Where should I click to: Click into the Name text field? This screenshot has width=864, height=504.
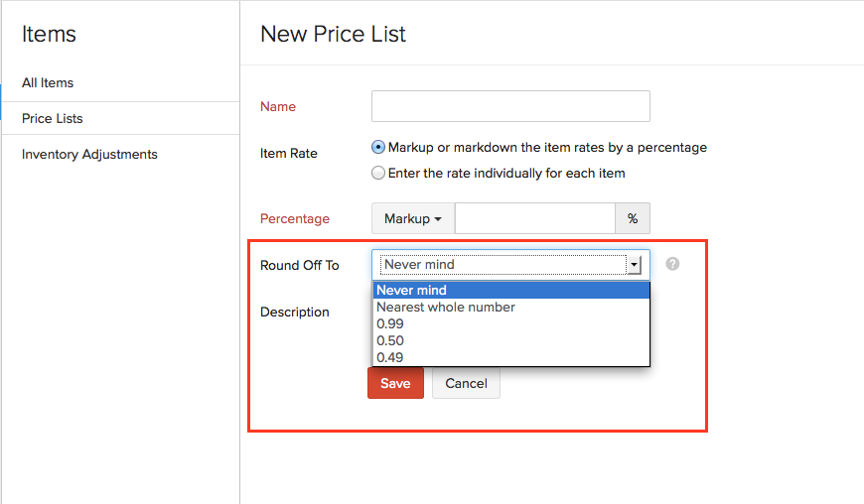point(510,106)
